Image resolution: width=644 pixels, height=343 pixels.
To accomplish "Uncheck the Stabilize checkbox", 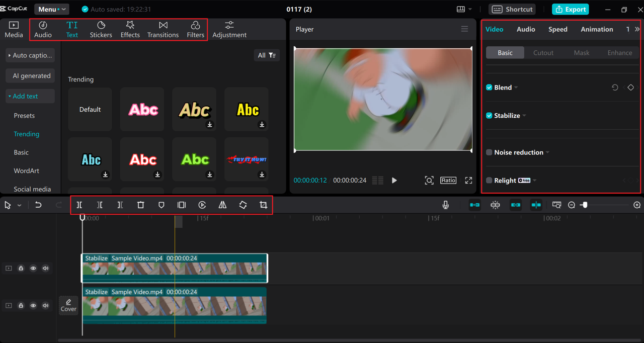I will (x=489, y=116).
